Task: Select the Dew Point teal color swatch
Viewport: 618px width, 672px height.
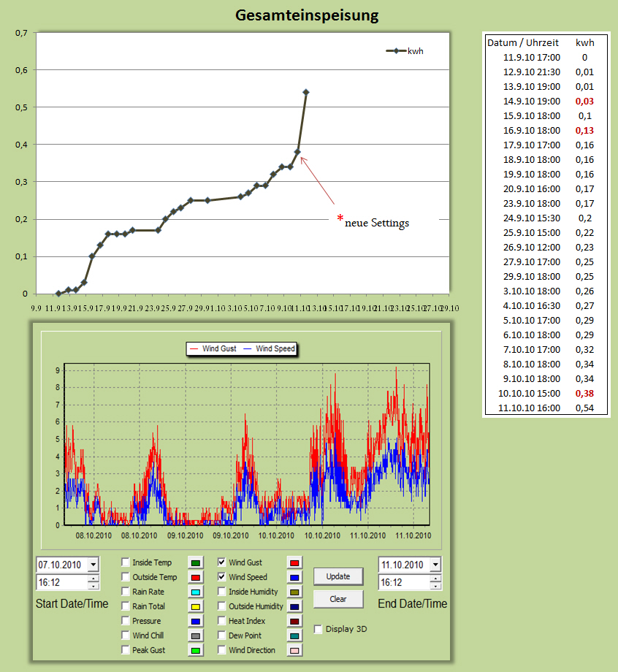Action: [294, 635]
